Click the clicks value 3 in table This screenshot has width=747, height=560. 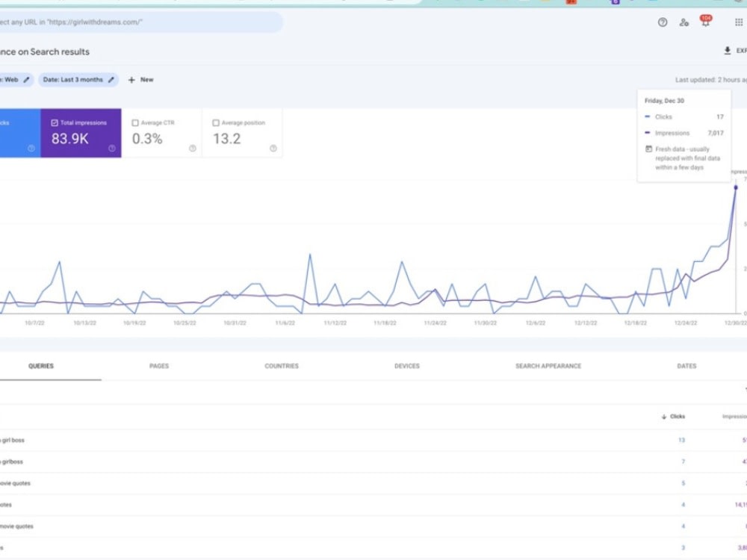tap(684, 547)
